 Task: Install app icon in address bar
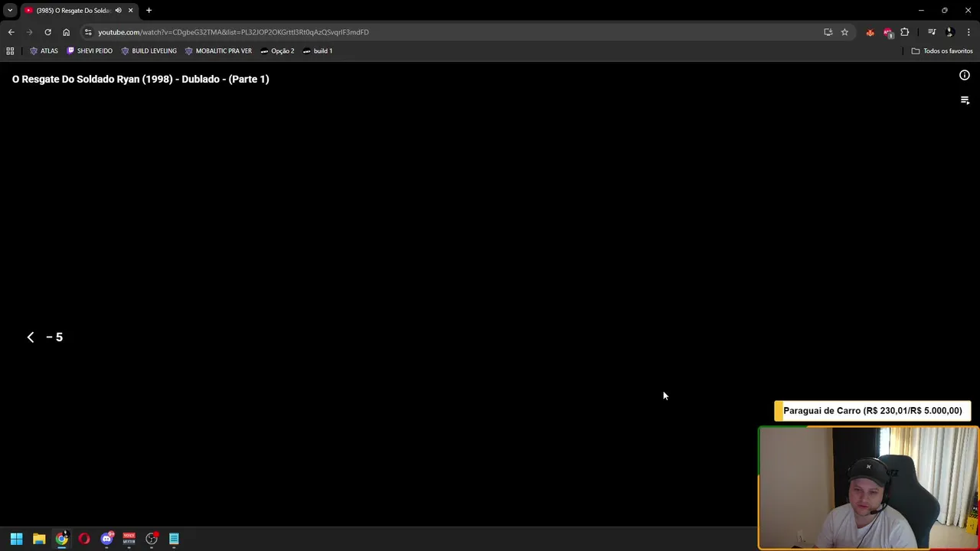828,32
